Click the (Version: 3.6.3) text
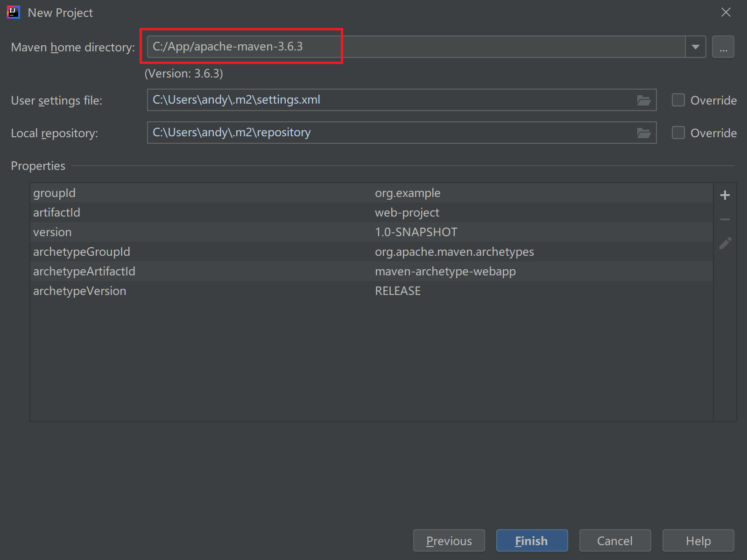This screenshot has width=747, height=560. (184, 73)
